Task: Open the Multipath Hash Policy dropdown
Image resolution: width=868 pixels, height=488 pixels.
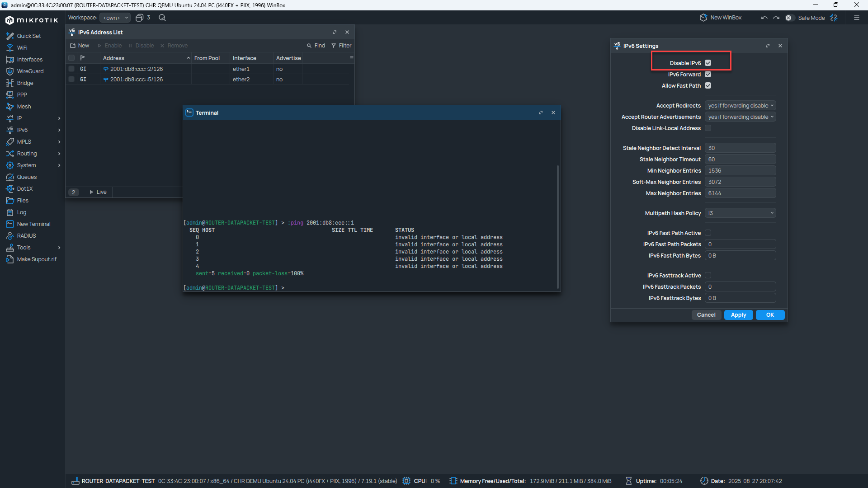Action: (x=740, y=213)
